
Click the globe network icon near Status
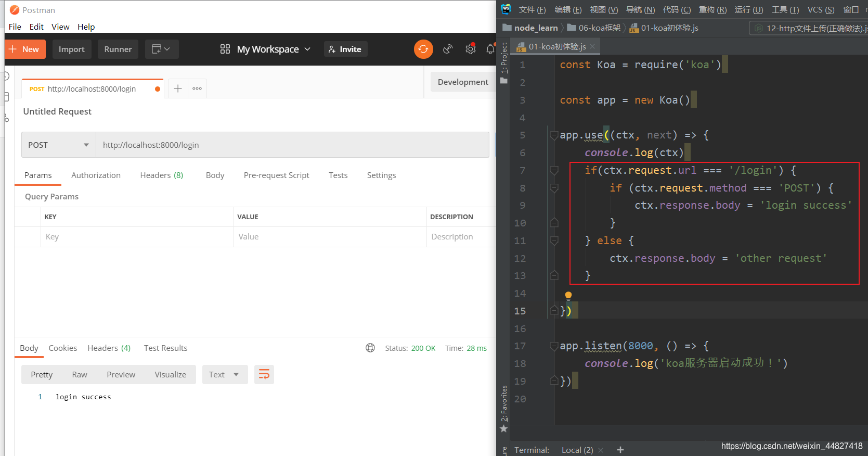[x=370, y=348]
